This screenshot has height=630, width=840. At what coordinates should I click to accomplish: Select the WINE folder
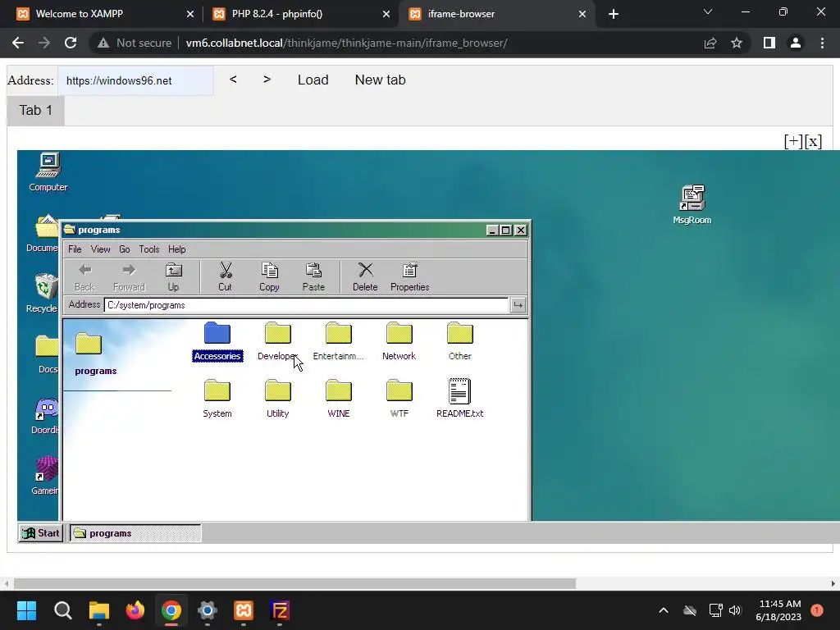[339, 399]
